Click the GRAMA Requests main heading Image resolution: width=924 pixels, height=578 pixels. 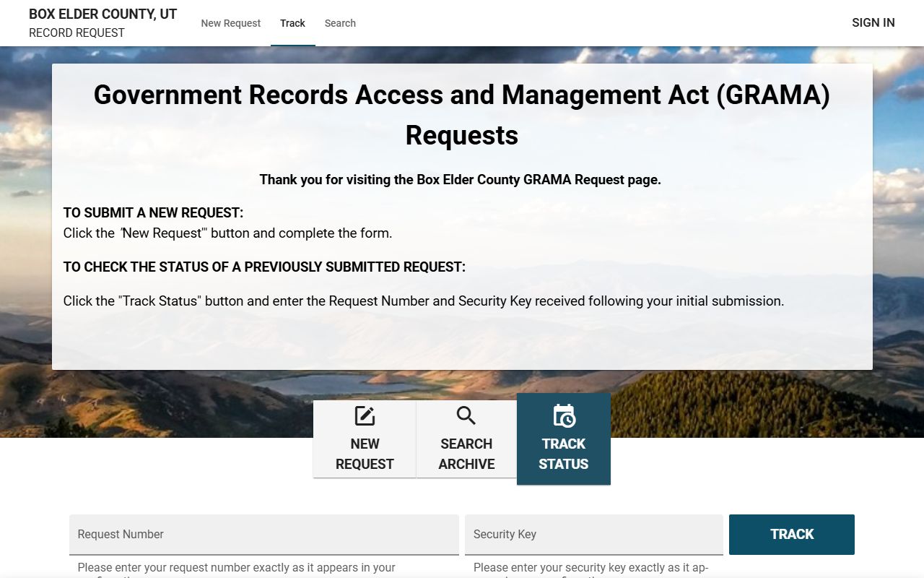tap(462, 115)
